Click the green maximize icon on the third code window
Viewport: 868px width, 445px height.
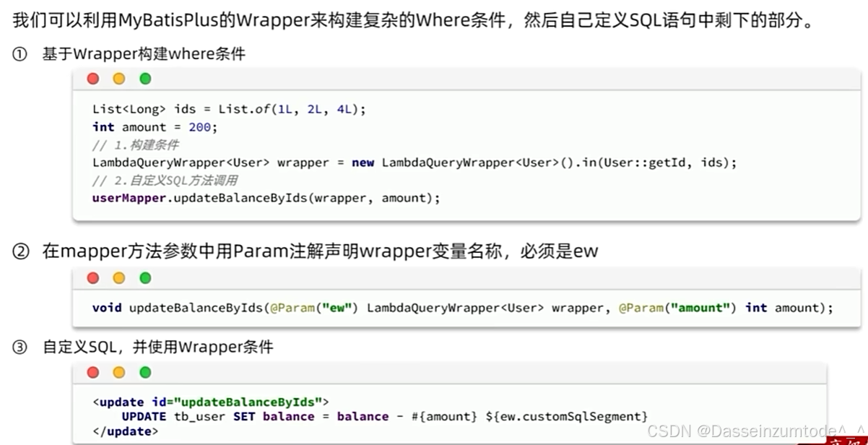[x=144, y=372]
